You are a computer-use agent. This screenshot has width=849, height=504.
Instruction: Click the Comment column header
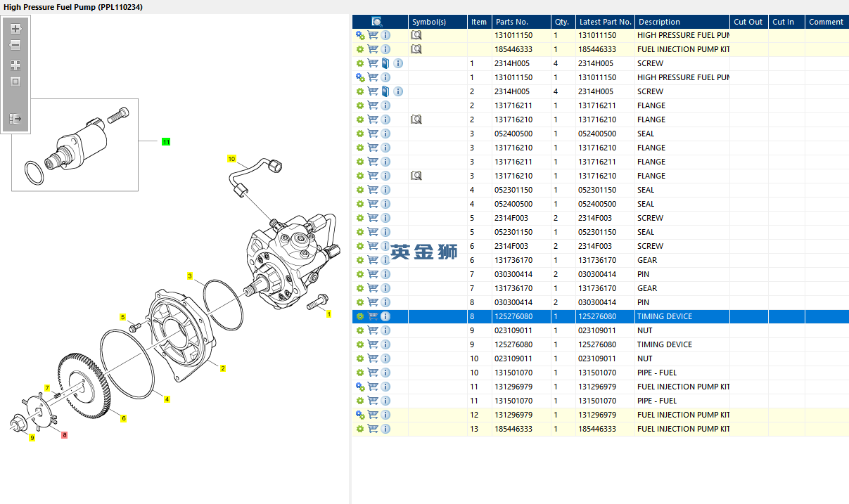(x=826, y=22)
